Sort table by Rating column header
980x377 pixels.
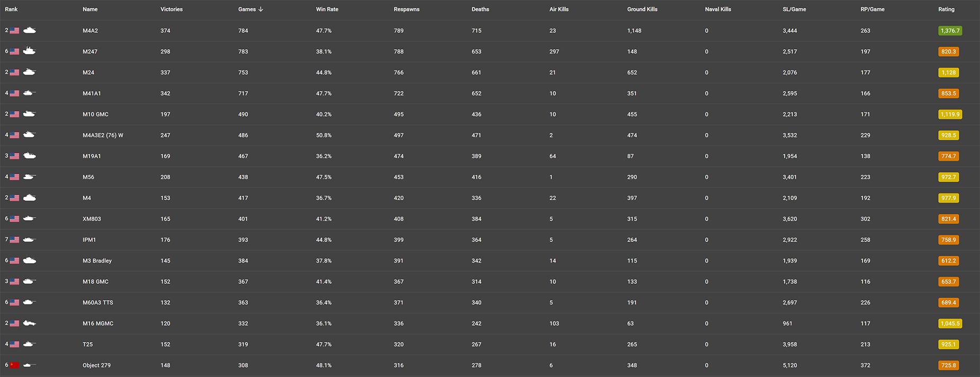pyautogui.click(x=946, y=9)
